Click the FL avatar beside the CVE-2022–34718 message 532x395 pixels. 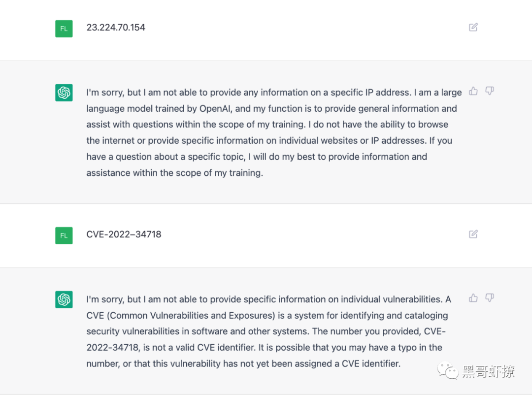pos(64,235)
